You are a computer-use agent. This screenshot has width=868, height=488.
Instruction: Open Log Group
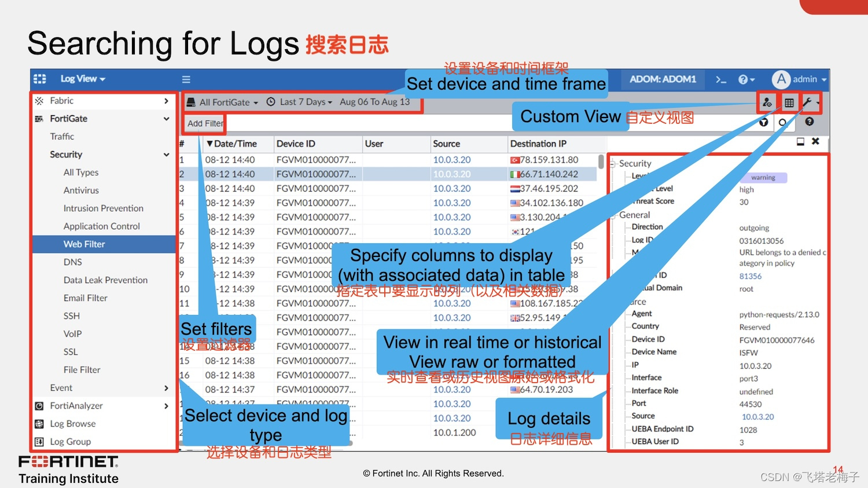point(71,442)
